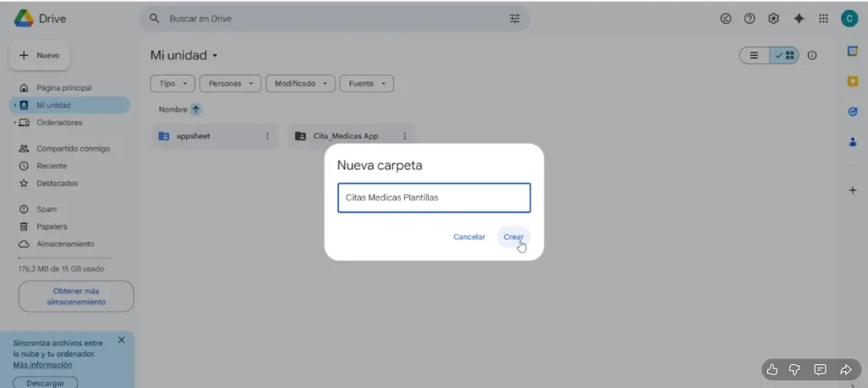Open the Mi unidad title dropdown
The width and height of the screenshot is (868, 388).
coord(184,55)
